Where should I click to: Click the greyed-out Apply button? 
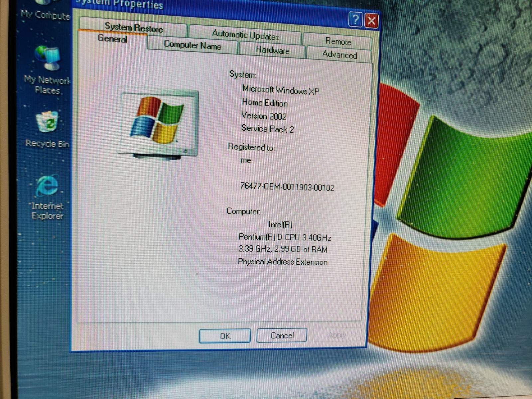click(x=337, y=335)
